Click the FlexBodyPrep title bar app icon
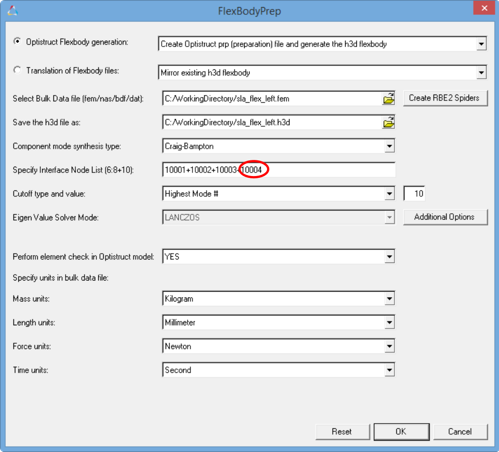499x452 pixels. point(13,11)
